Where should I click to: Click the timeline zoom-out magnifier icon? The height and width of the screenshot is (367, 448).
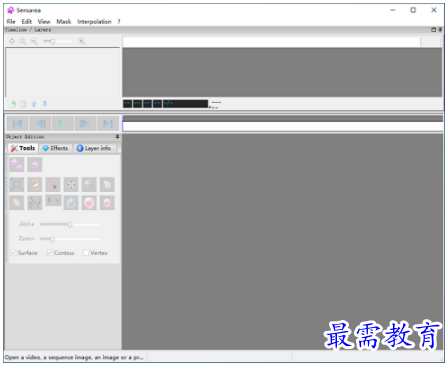(34, 41)
